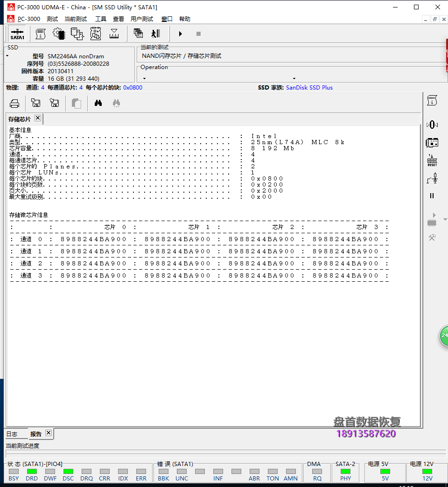Viewport: 448px width, 487px height.
Task: Close the 报告 tab
Action: 49,433
